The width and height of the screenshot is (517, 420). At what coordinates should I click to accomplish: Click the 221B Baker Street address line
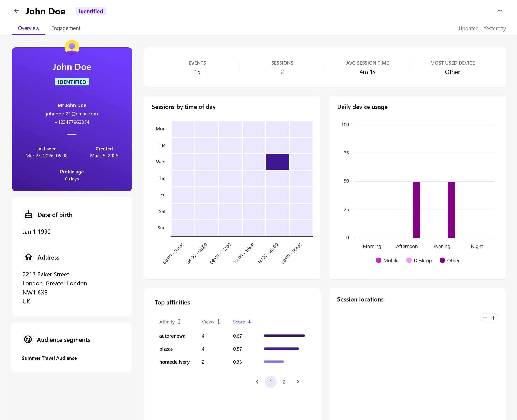[x=46, y=274]
